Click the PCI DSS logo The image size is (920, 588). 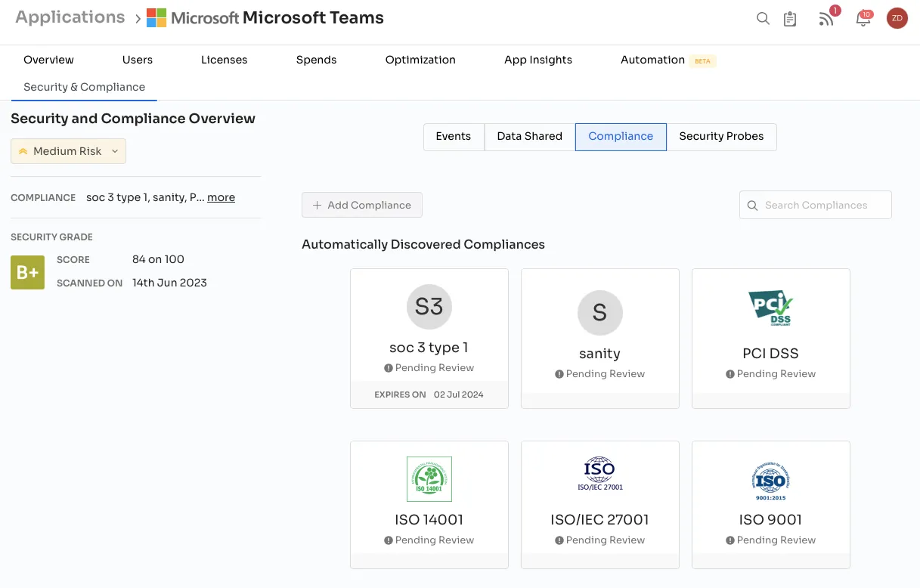[771, 308]
